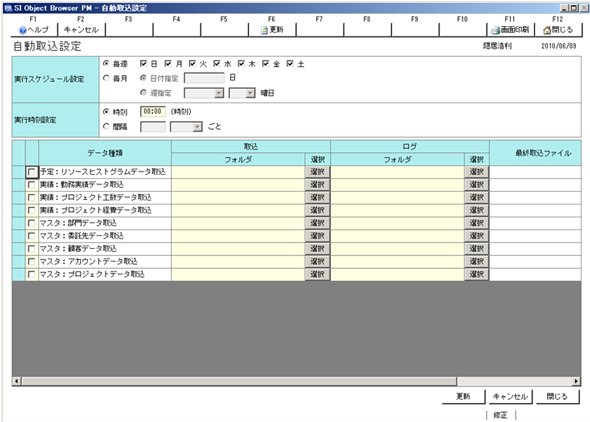The height and width of the screenshot is (422, 590).
Task: Check the マスタ:部門データ取込 row checkbox
Action: click(32, 223)
